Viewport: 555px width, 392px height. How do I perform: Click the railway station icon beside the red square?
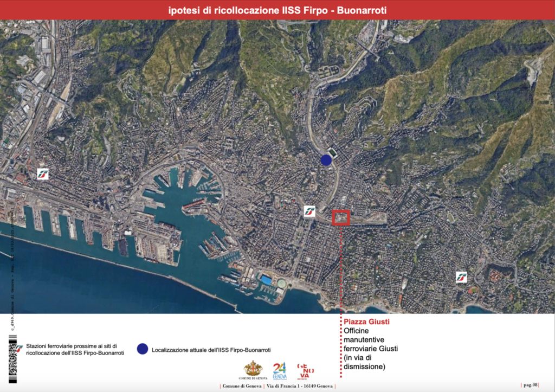309,211
